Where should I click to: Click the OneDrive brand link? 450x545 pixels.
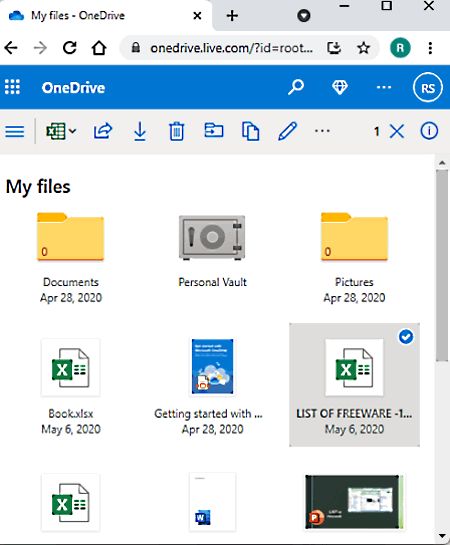pos(73,88)
